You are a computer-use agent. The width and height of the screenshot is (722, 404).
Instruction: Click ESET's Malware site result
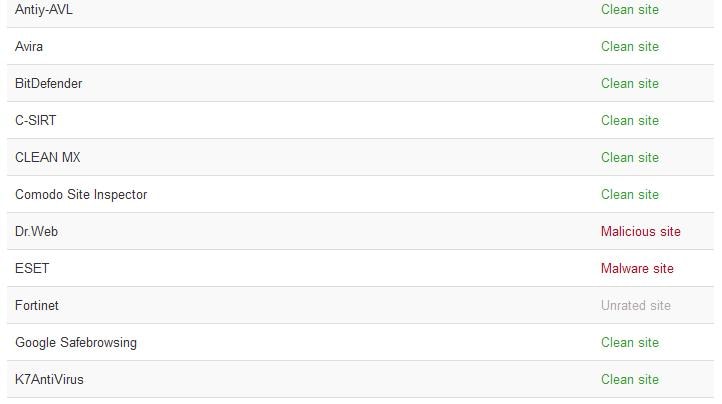637,269
